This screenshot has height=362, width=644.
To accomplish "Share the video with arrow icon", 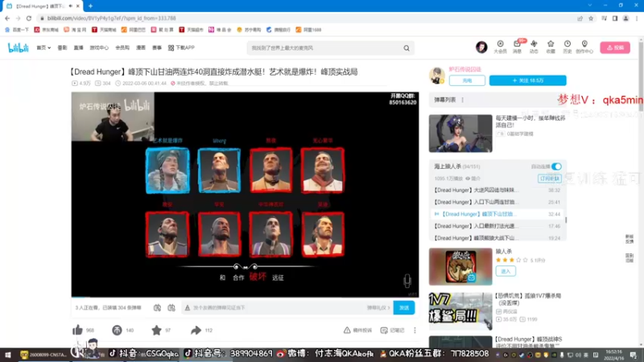I will 196,330.
